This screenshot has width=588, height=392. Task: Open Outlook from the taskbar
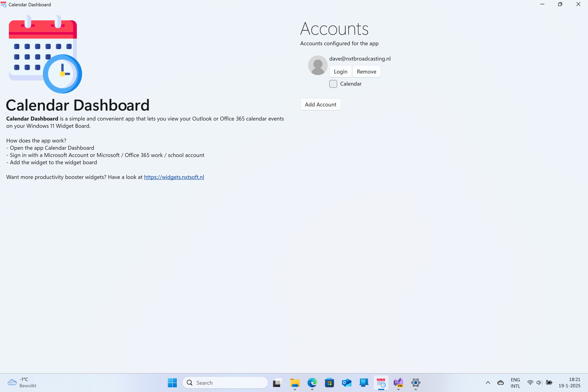tap(347, 383)
